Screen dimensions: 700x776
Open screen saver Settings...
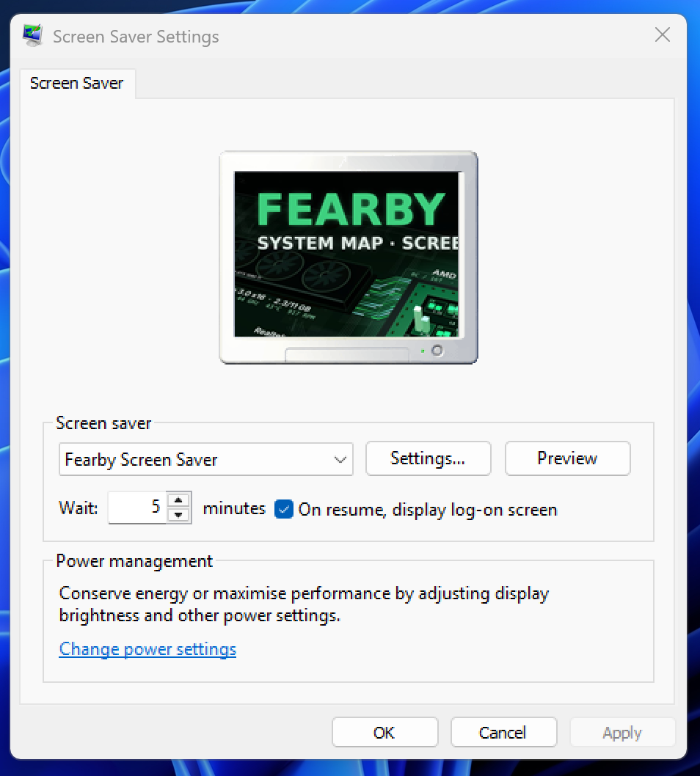point(429,458)
